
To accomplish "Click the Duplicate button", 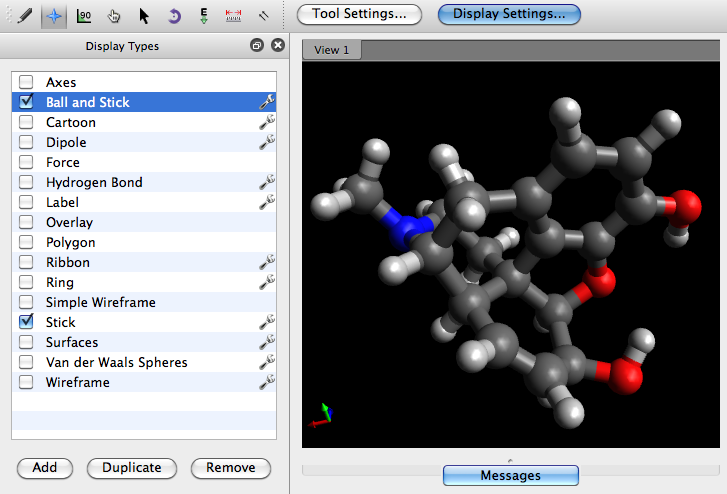I will 131,467.
